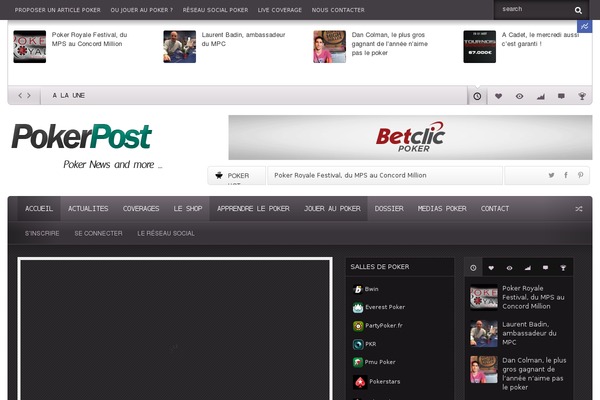The width and height of the screenshot is (600, 400).
Task: Select the comments bubble icon in the A la une bar
Action: click(561, 96)
